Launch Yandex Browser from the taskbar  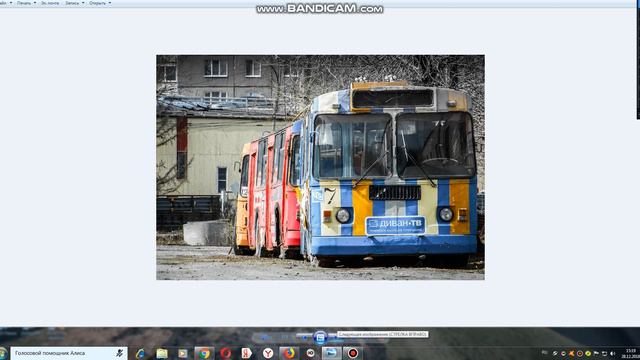click(268, 353)
